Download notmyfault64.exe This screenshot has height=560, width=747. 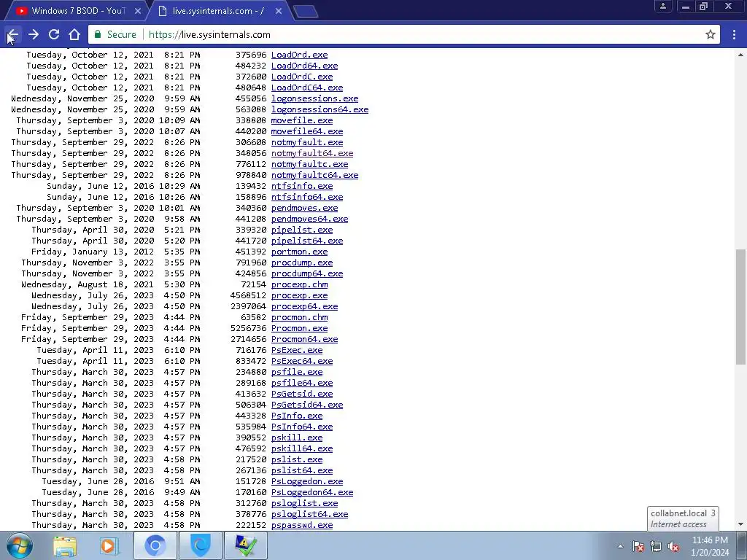(x=312, y=153)
